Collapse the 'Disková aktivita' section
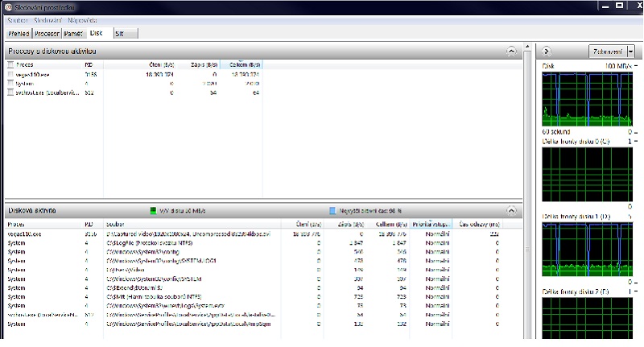644x347 pixels. (511, 210)
